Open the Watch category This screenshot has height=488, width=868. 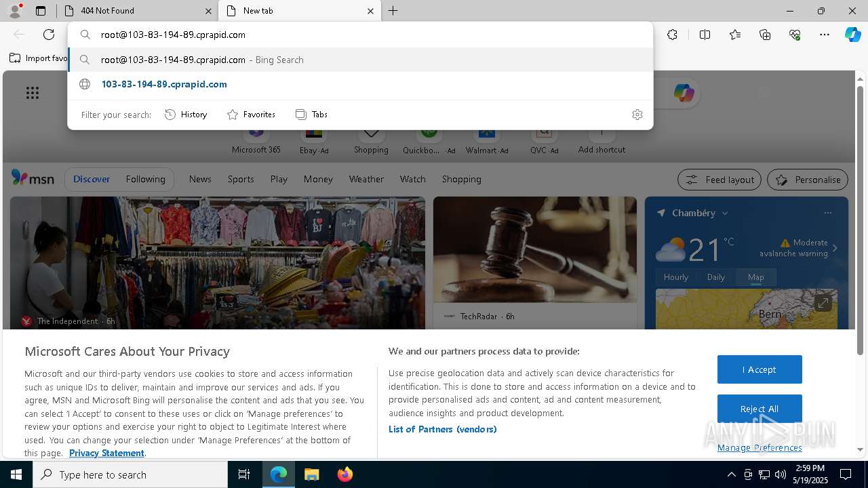412,179
